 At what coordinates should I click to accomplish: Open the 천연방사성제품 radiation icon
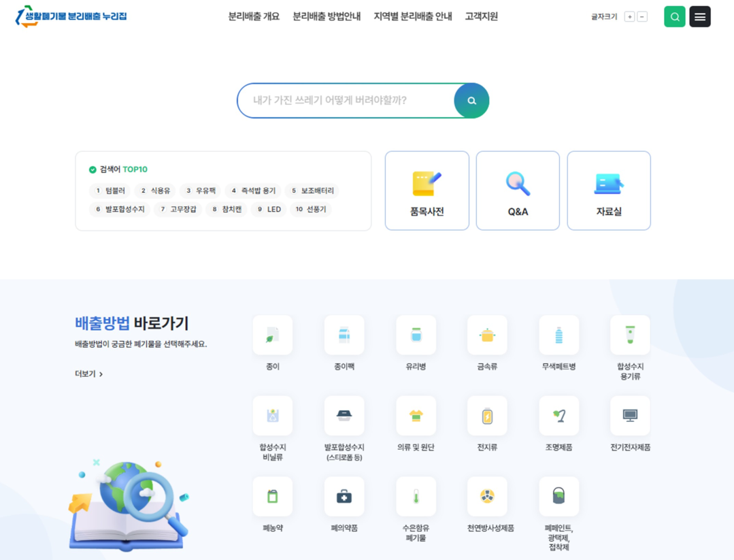[x=487, y=496]
